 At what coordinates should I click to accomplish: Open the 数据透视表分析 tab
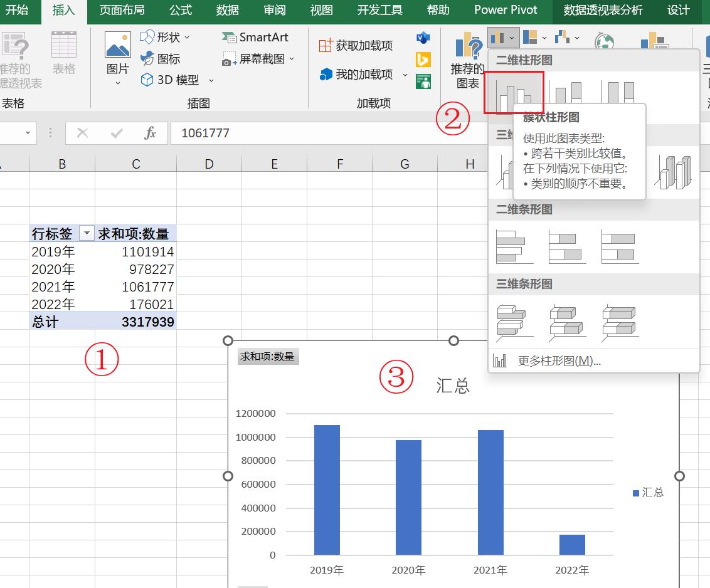click(x=603, y=10)
